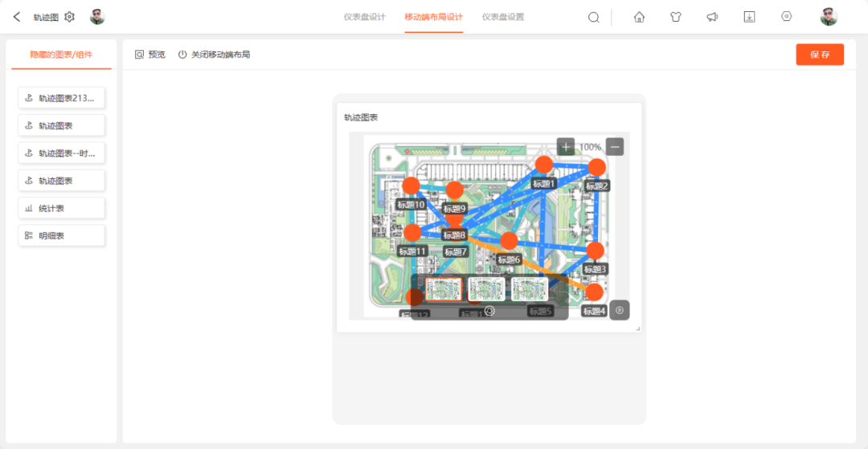This screenshot has width=868, height=449.
Task: Click the small avatar beside the gear icon
Action: click(97, 17)
